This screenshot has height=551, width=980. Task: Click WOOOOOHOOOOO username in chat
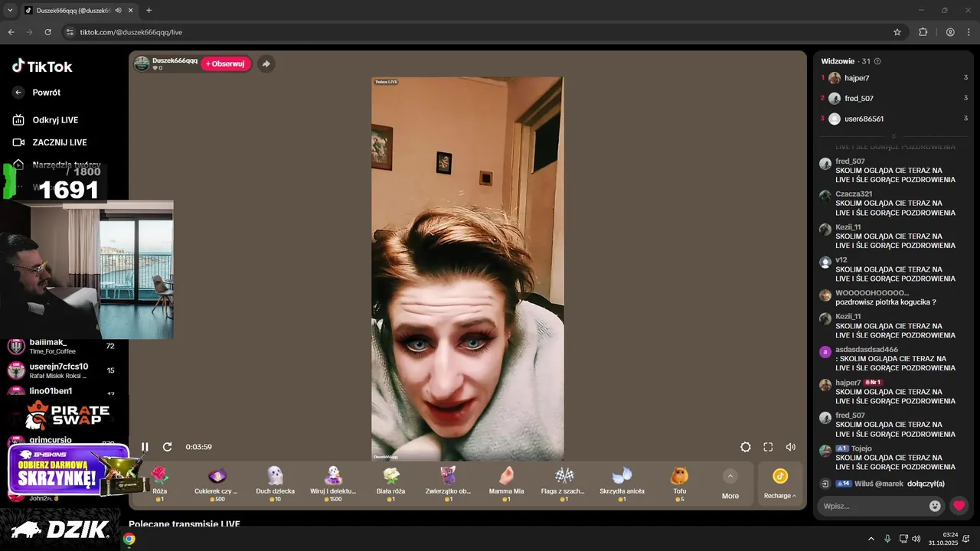[872, 293]
